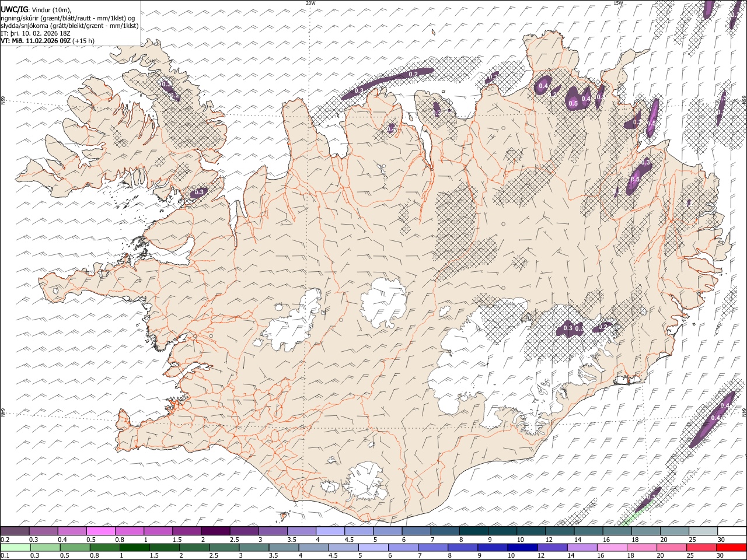Screen dimensions: 747x560
Task: Select the "Vindur (10m)" header text
Action: (x=51, y=10)
